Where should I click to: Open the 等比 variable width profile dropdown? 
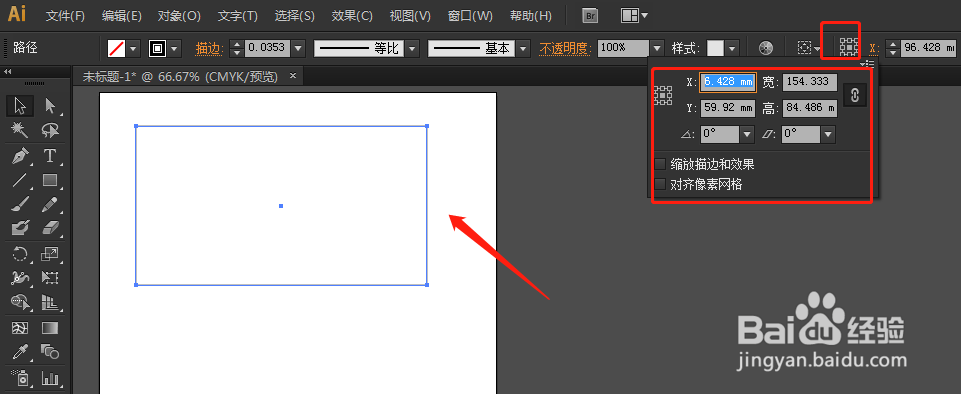pyautogui.click(x=412, y=48)
